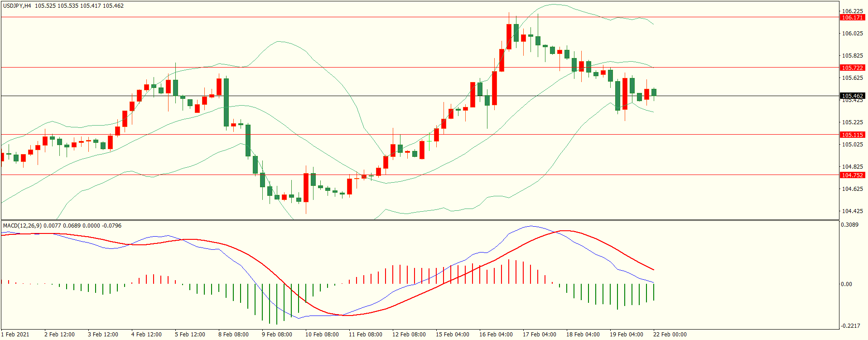The height and width of the screenshot is (340, 868).
Task: Click the 8 Feb 08:00 time label
Action: tap(233, 335)
